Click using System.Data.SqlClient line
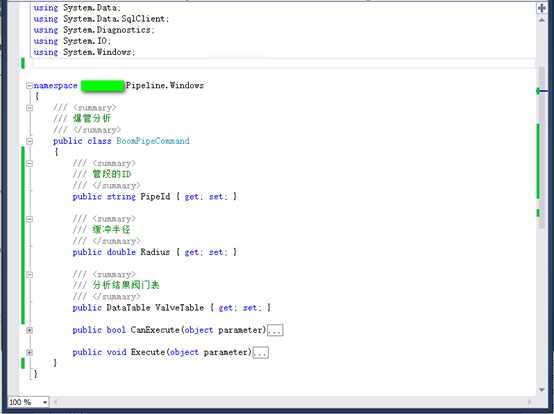This screenshot has height=414, width=554. pyautogui.click(x=101, y=19)
